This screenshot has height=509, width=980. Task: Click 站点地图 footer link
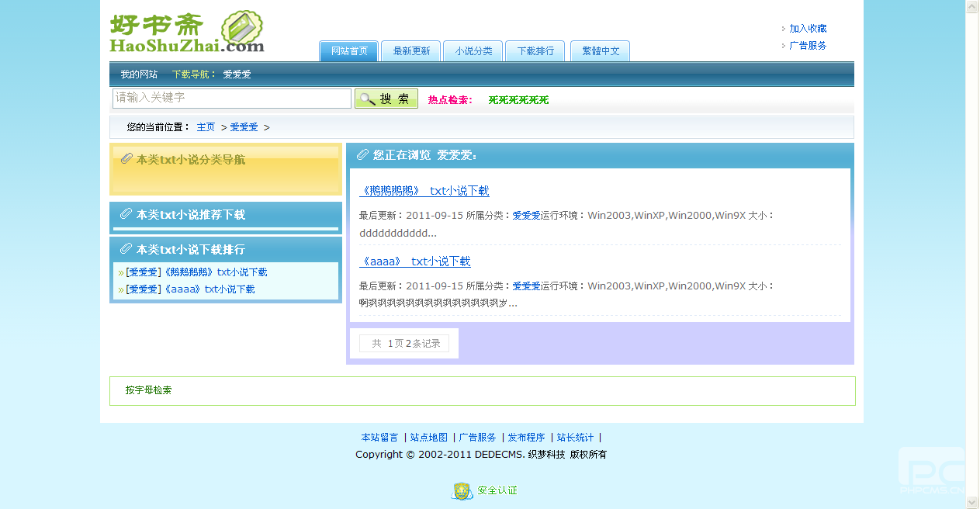click(429, 438)
